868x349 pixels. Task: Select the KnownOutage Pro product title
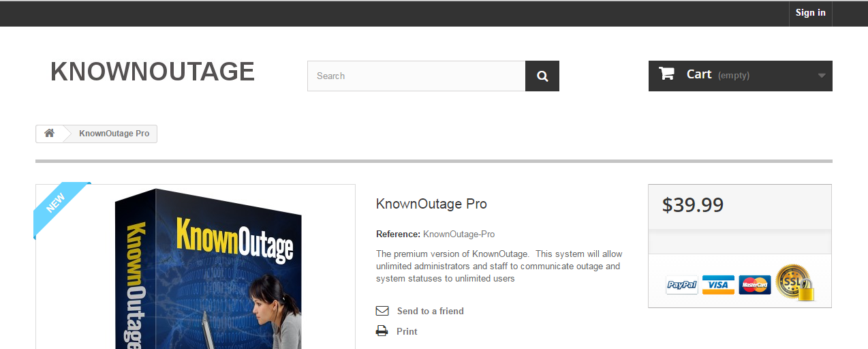[431, 204]
